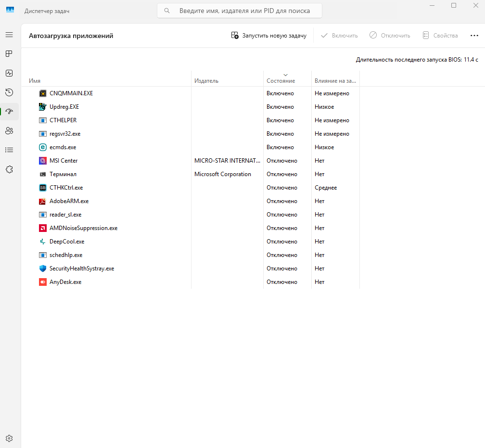This screenshot has width=485, height=448.
Task: Click the Автозагрузка приложений heading
Action: pyautogui.click(x=71, y=36)
